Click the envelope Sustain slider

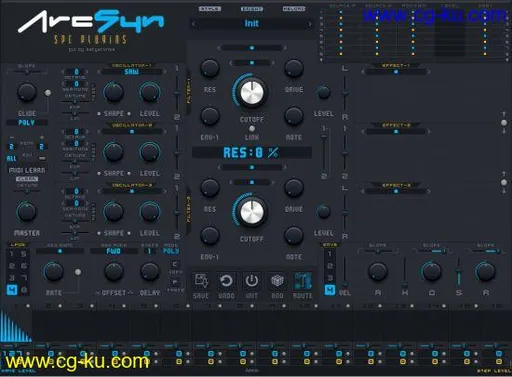459,272
